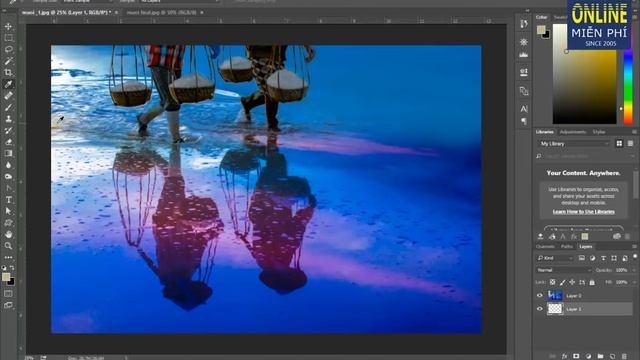Switch to the Adjustments tab

coord(573,132)
